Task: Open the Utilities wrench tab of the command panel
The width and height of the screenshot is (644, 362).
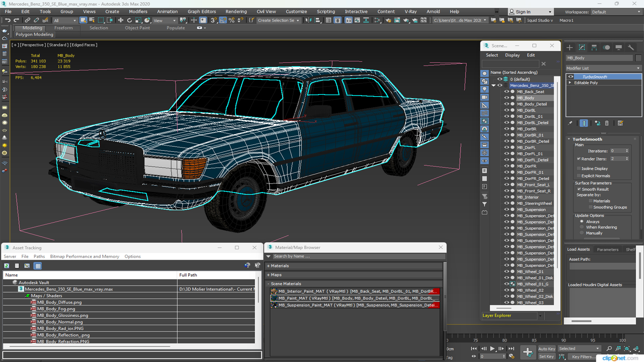Action: 631,47
